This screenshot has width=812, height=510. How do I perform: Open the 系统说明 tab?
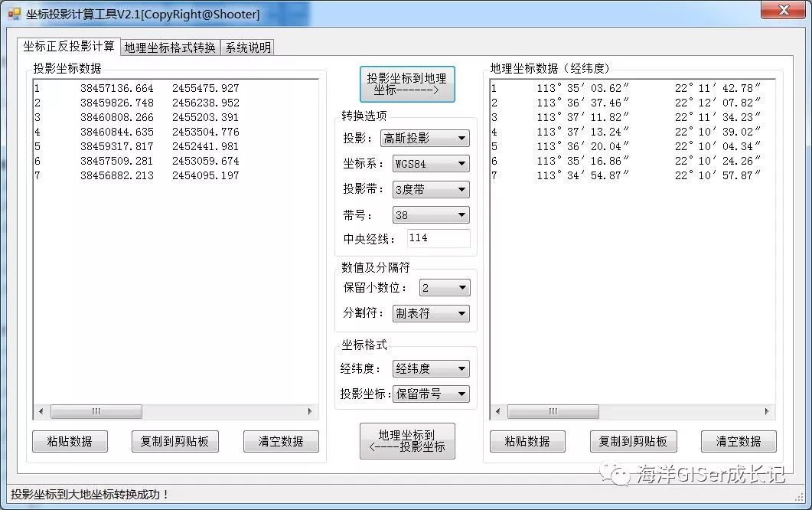[x=247, y=46]
